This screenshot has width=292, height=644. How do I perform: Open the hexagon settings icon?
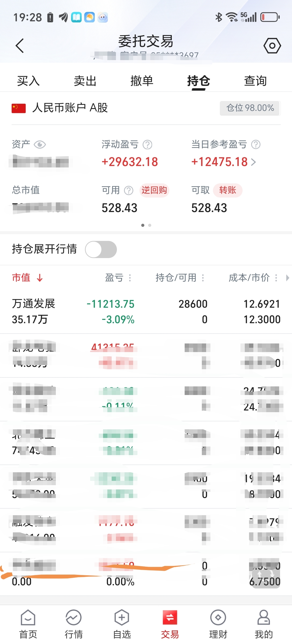pos(272,46)
